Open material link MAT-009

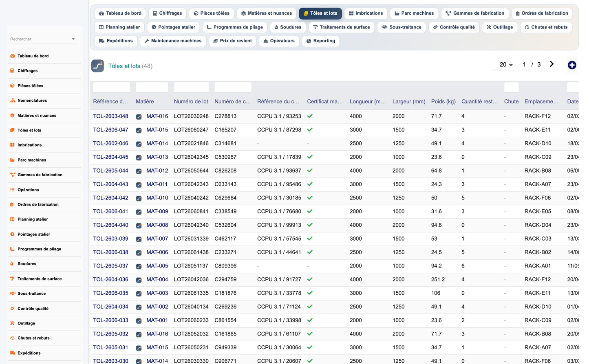[157, 211]
